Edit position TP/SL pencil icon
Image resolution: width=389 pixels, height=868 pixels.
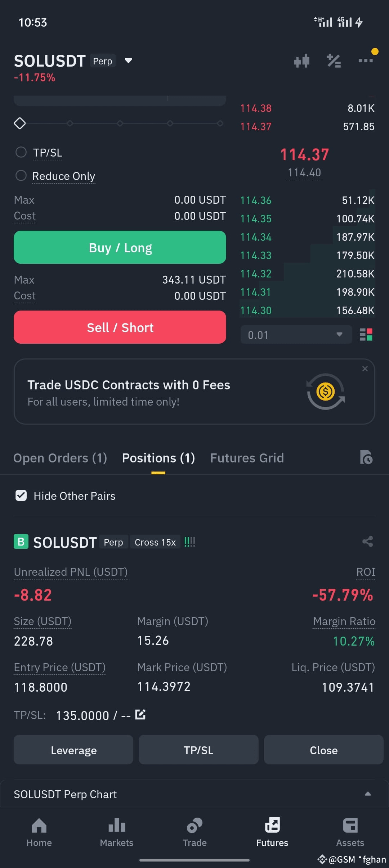tap(140, 714)
